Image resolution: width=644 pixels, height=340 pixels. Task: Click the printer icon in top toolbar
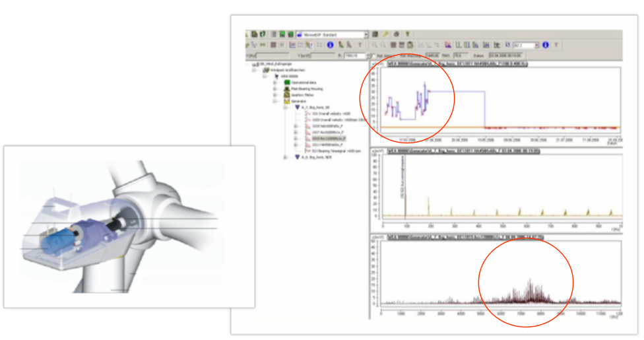397,34
